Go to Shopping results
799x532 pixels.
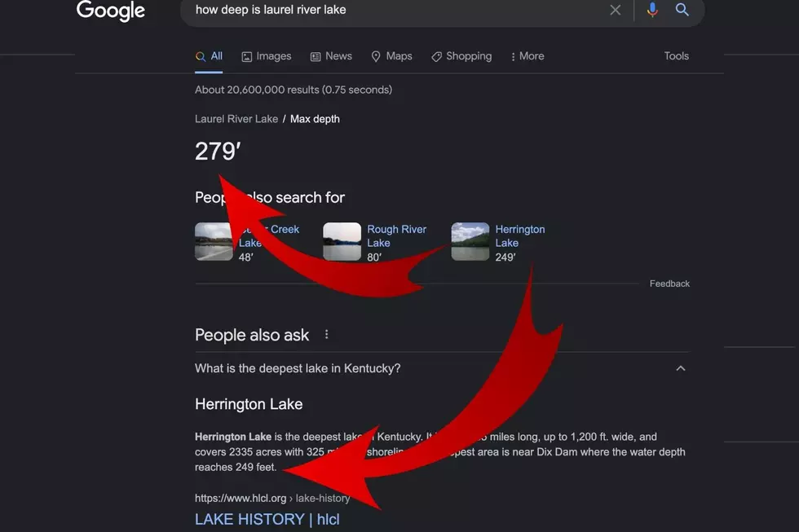pos(461,56)
